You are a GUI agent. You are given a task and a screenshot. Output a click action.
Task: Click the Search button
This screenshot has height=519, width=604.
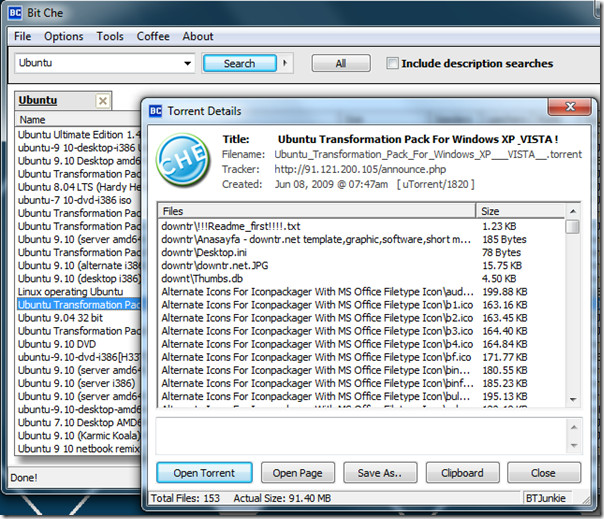[240, 63]
